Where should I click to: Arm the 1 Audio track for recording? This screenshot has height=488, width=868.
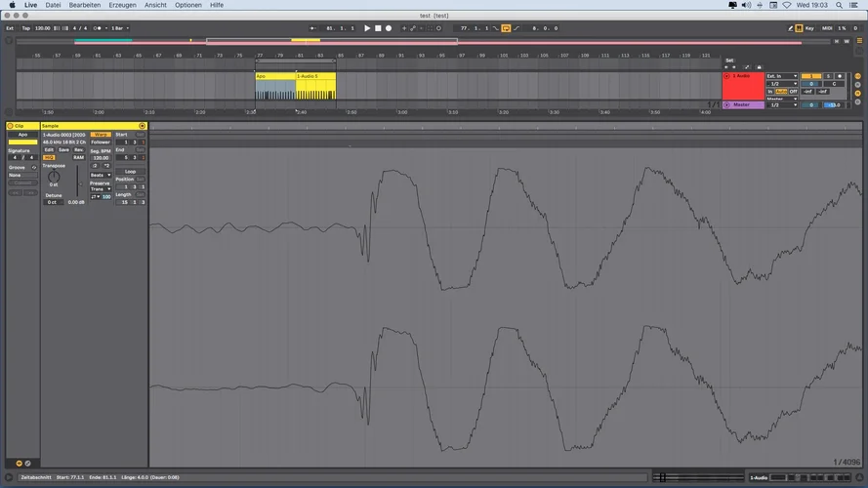(840, 76)
